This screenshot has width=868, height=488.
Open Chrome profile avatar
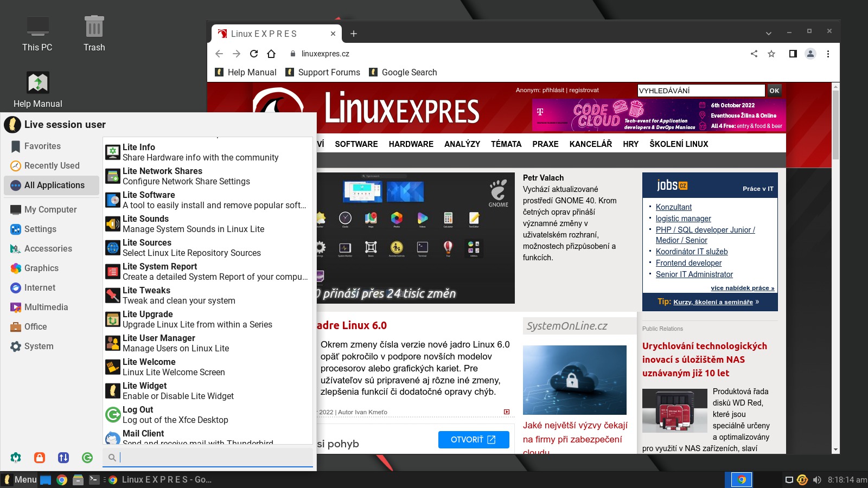(x=810, y=54)
